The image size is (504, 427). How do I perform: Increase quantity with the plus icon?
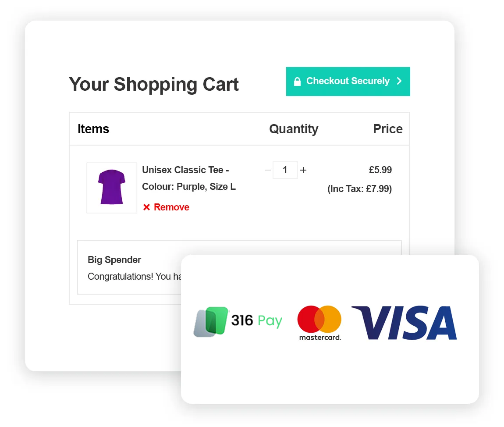(303, 170)
